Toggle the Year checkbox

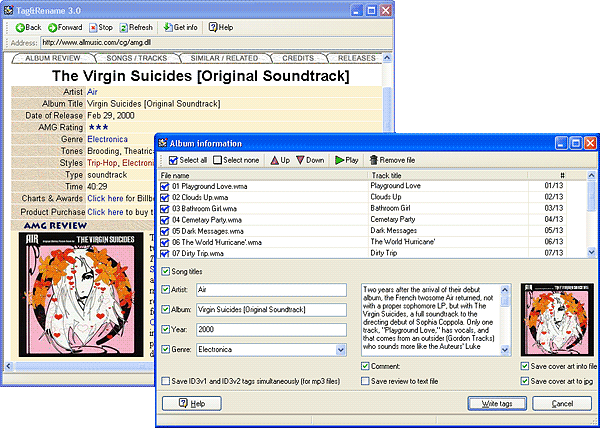point(165,329)
